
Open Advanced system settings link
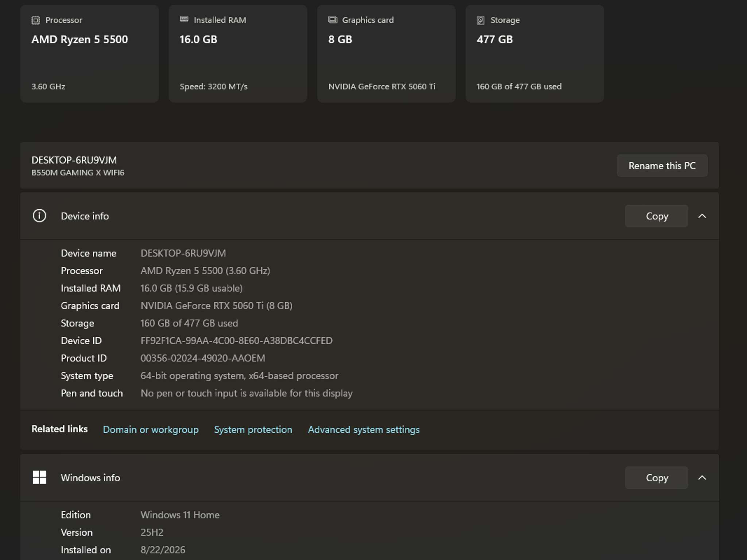point(364,429)
